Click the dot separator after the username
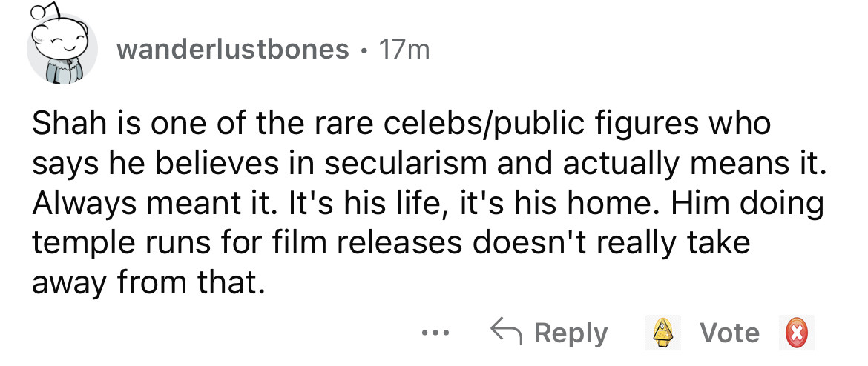 point(364,50)
